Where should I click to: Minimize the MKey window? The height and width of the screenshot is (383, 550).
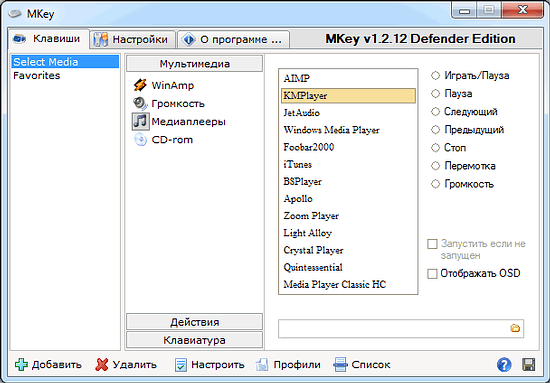coord(465,10)
